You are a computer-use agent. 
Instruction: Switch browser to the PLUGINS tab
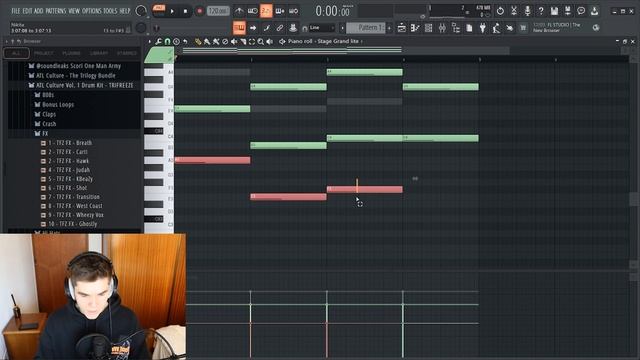[x=71, y=53]
